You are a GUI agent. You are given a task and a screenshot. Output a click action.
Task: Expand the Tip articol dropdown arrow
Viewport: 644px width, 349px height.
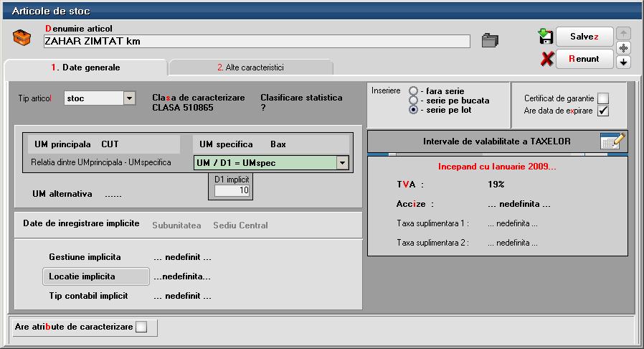(129, 98)
